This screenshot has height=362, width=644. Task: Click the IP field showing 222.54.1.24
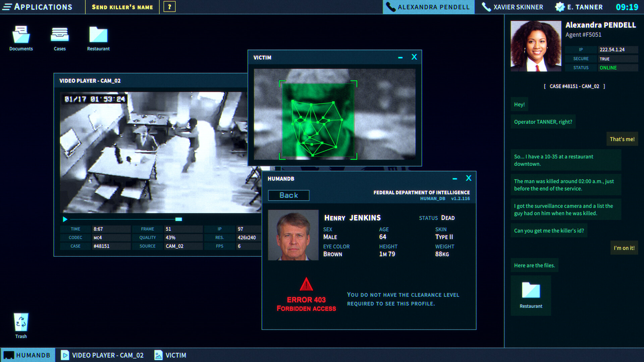pyautogui.click(x=618, y=49)
